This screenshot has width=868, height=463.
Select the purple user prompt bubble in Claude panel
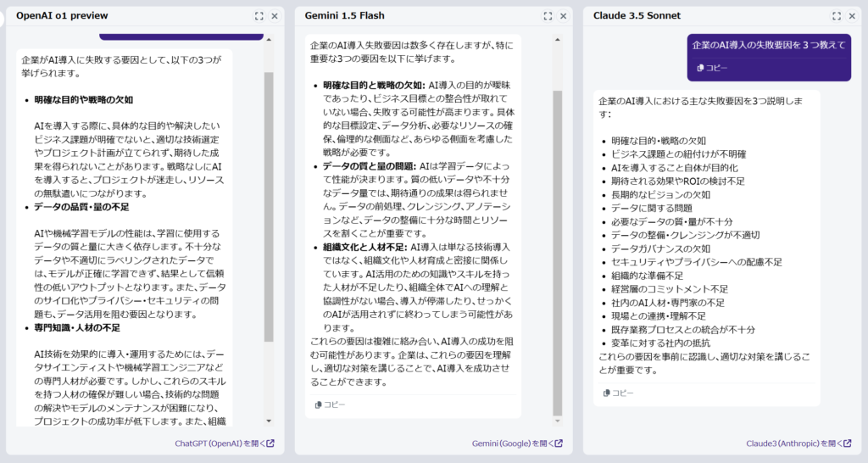(768, 46)
